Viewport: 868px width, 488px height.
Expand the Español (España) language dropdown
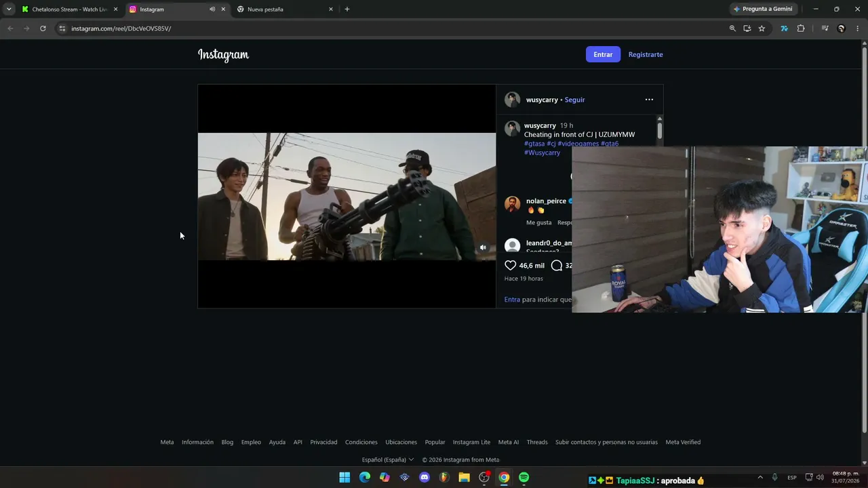point(388,460)
